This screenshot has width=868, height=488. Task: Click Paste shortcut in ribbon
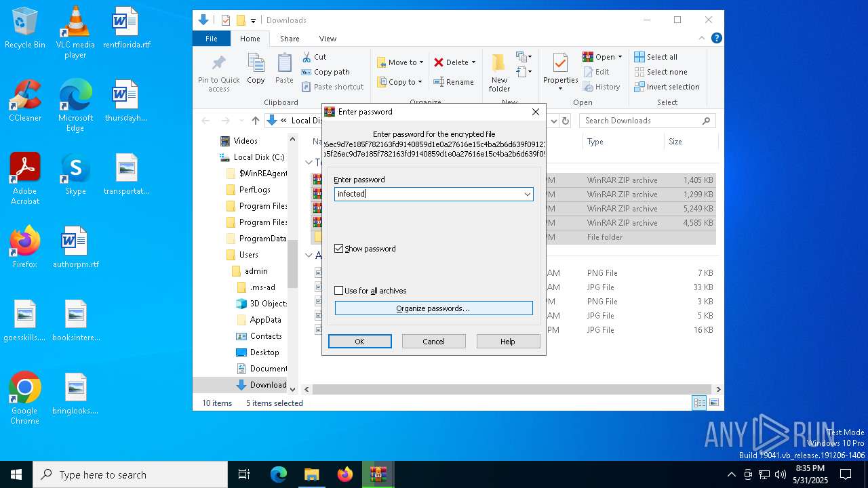point(332,87)
